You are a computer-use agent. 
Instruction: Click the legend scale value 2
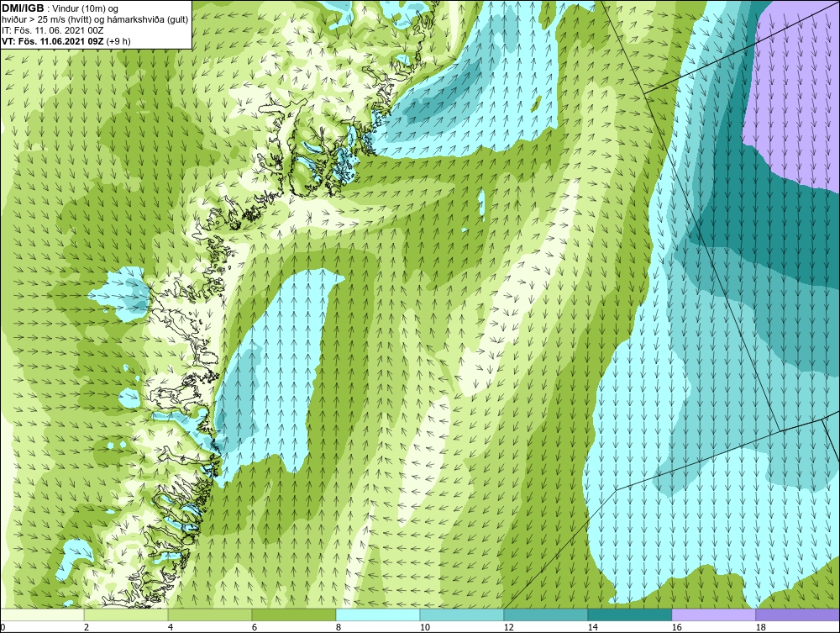pos(87,627)
